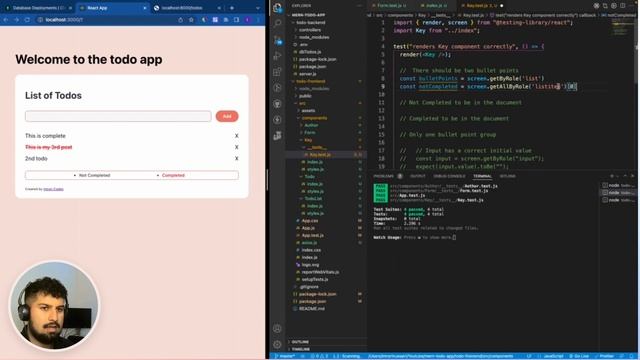Open Extensions view in activity bar

[x=278, y=72]
